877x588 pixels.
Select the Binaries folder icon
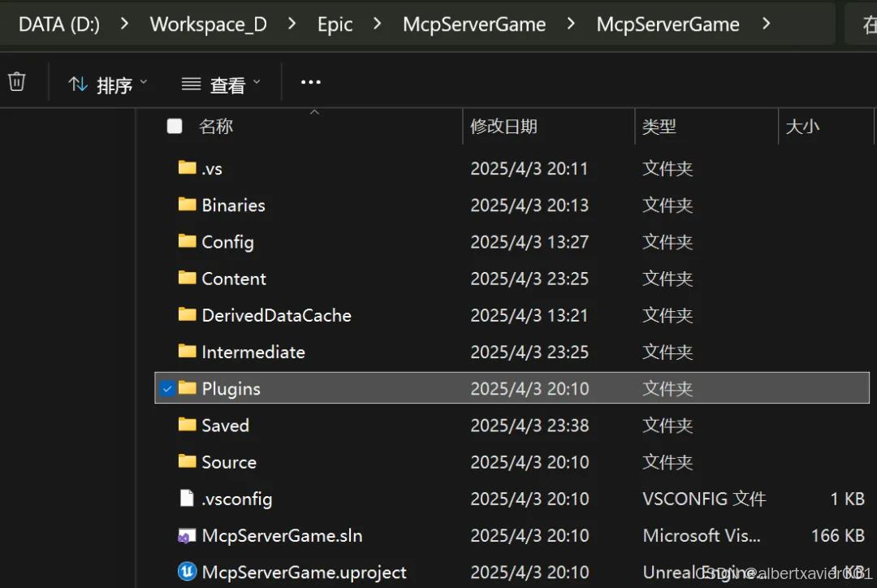[x=187, y=204]
